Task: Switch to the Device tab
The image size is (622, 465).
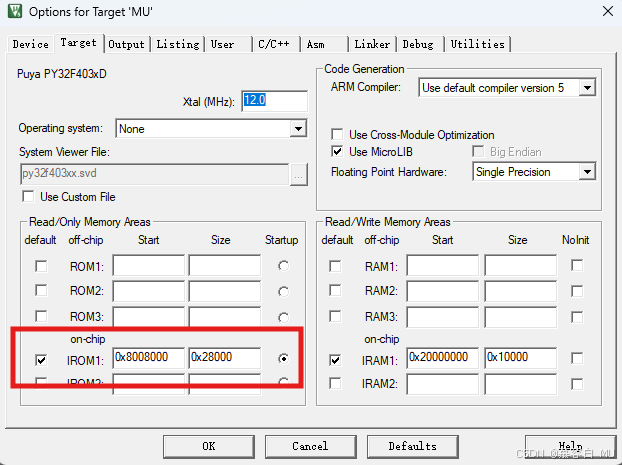Action: tap(31, 44)
